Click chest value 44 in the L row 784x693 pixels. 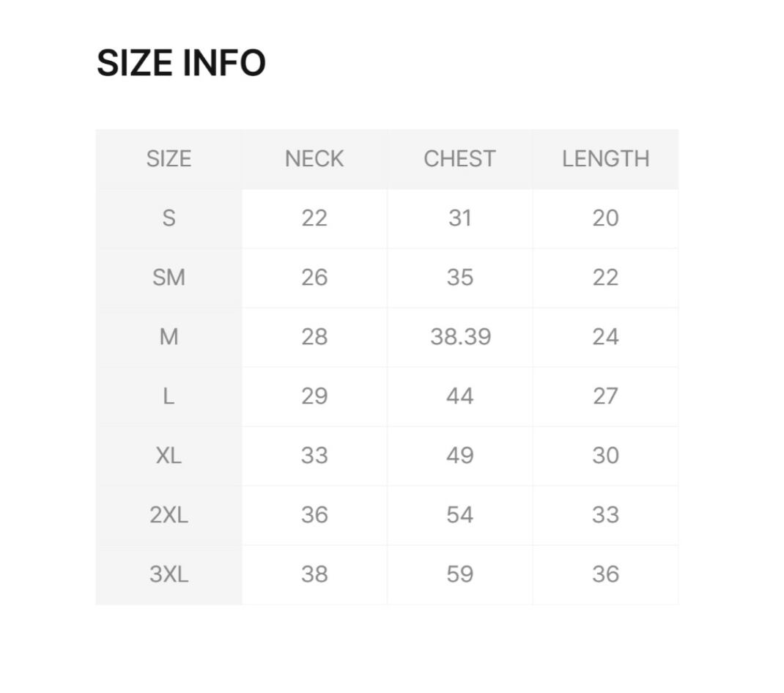tap(460, 396)
